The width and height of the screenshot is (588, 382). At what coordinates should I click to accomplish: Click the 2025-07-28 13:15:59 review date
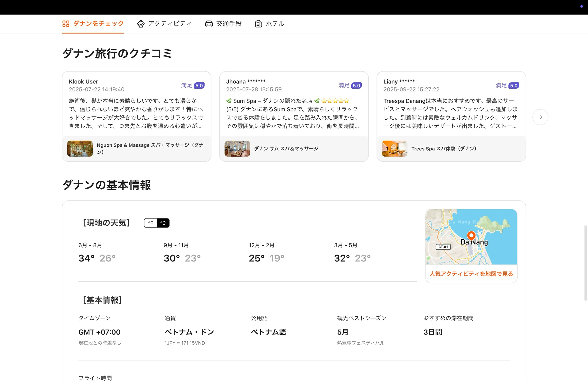click(x=254, y=89)
